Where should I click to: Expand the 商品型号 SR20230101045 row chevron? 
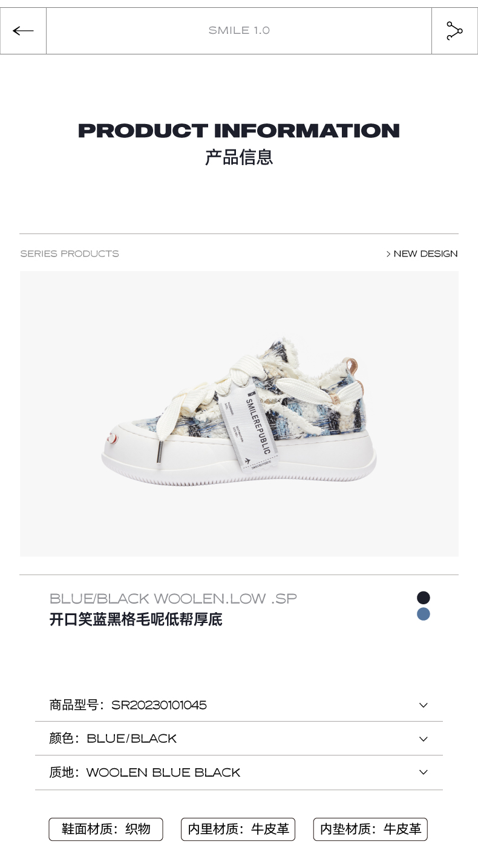click(424, 705)
